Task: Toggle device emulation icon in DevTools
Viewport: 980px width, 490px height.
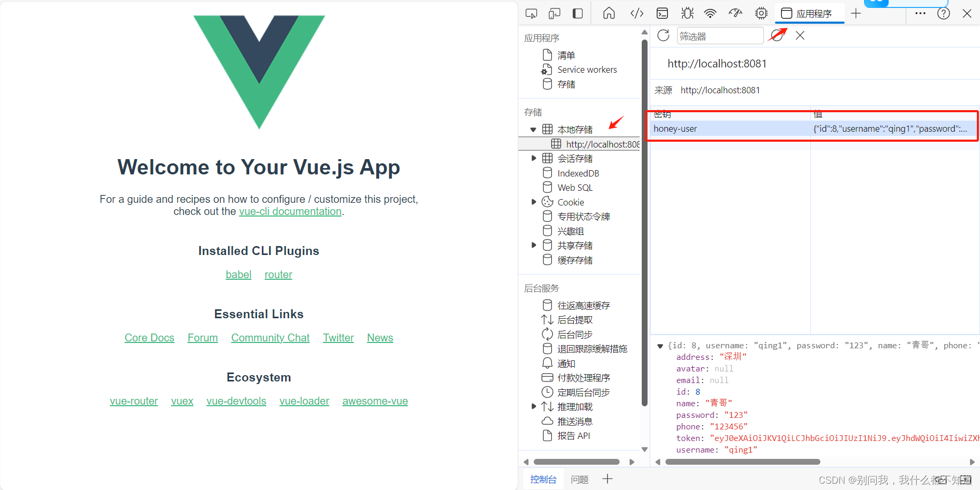Action: 554,14
